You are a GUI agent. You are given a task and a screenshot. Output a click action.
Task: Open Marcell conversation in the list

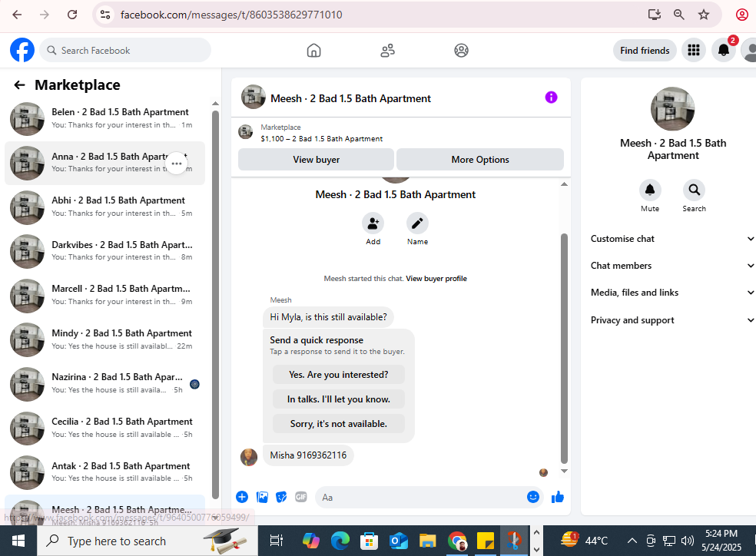click(x=104, y=296)
